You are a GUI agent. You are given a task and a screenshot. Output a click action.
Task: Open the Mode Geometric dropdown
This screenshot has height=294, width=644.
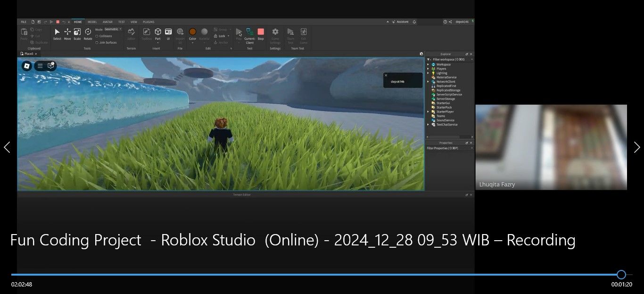tap(113, 29)
